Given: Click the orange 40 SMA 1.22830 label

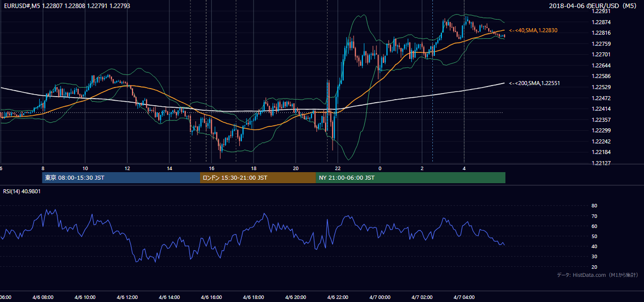Looking at the screenshot, I should (x=533, y=30).
